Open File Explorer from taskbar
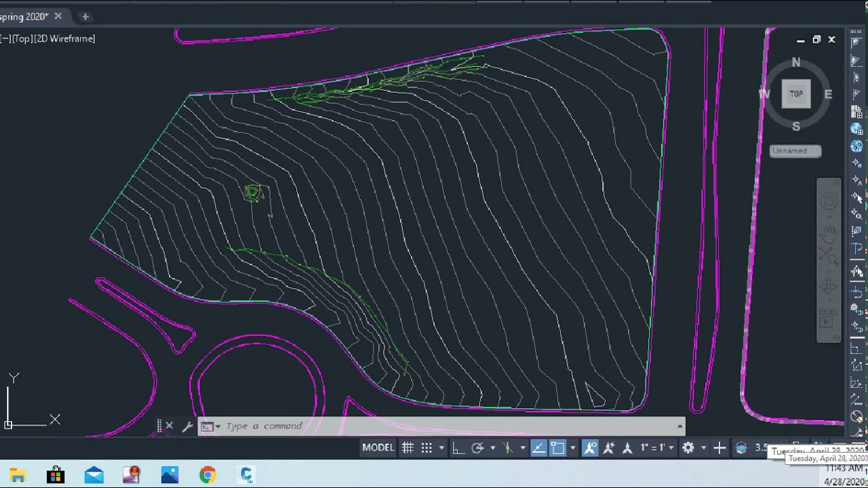868x488 pixels. click(17, 475)
